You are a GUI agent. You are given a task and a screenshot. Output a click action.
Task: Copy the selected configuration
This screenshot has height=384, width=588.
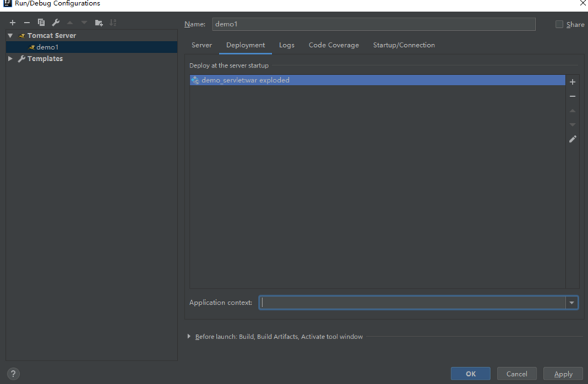click(x=41, y=23)
